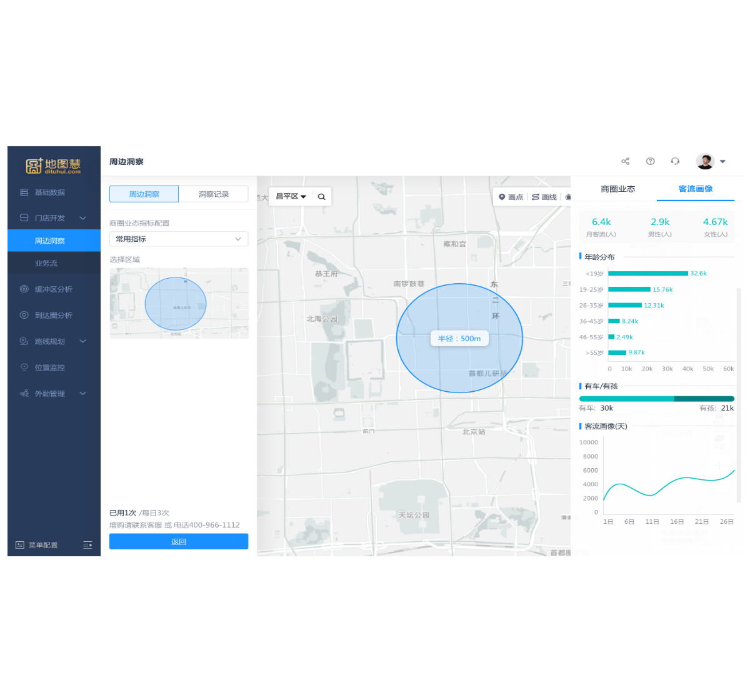Select the 画点 draw point tool
The image size is (750, 700).
click(511, 197)
